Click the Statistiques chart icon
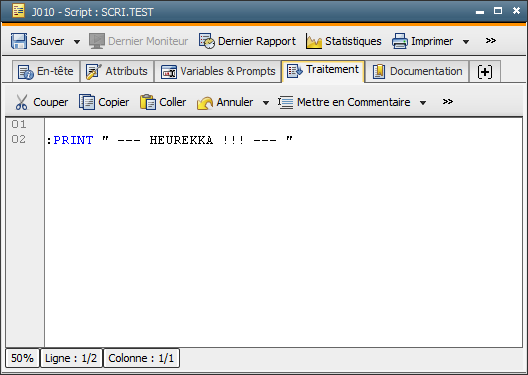The width and height of the screenshot is (528, 375). tap(314, 41)
